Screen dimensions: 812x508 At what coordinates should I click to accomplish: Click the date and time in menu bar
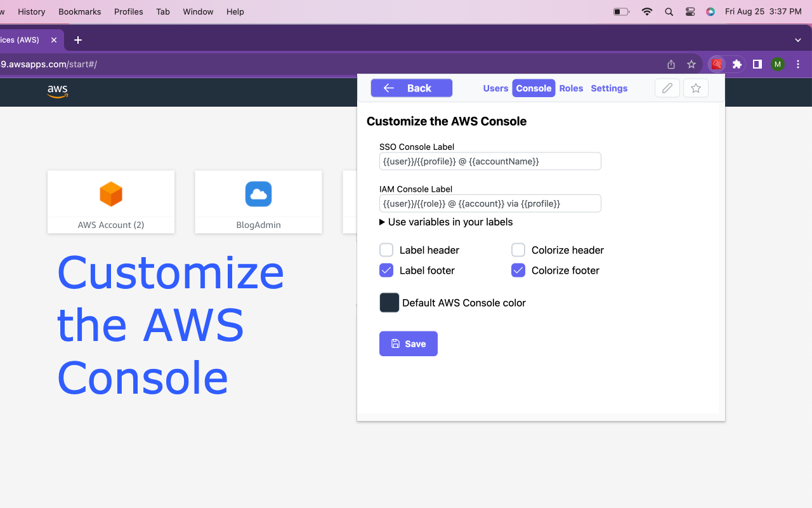(x=763, y=11)
